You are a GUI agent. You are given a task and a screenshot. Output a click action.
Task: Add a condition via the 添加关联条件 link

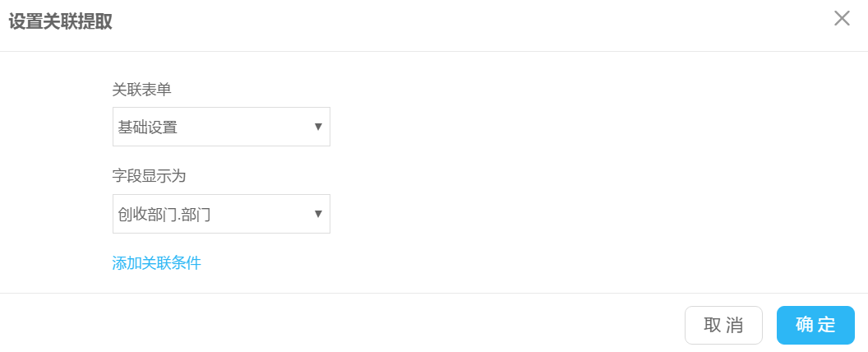[x=156, y=263]
